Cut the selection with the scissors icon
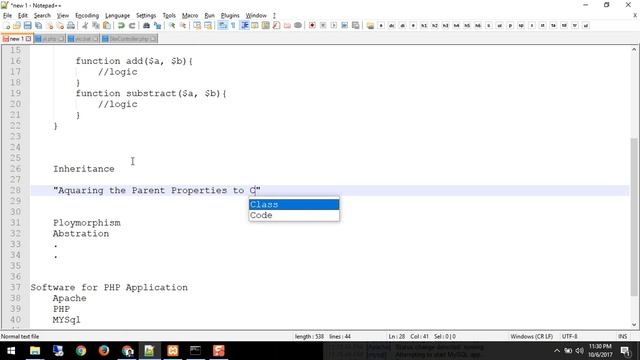 [85, 26]
